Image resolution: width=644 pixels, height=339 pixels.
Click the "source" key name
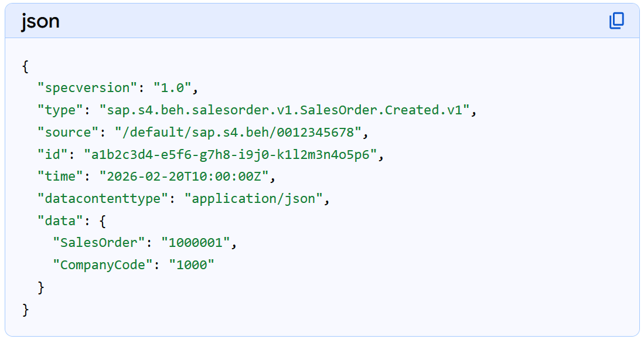pos(64,133)
